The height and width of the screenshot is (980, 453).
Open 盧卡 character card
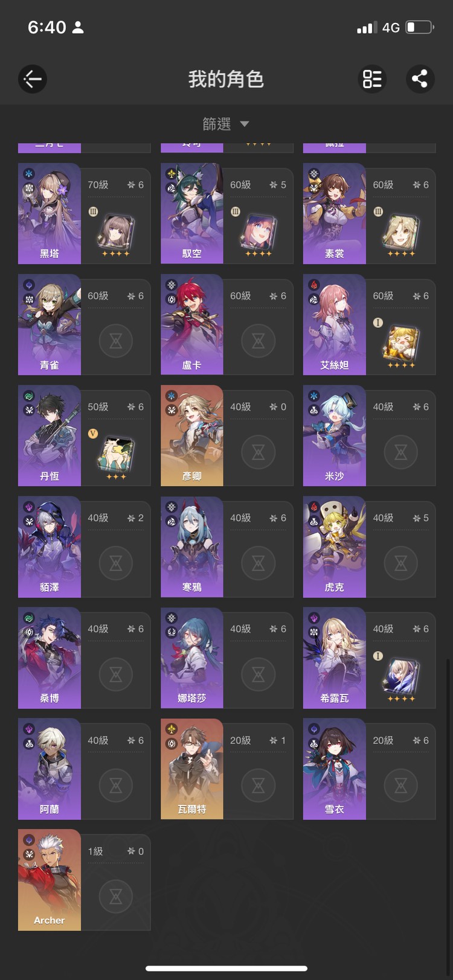[227, 325]
